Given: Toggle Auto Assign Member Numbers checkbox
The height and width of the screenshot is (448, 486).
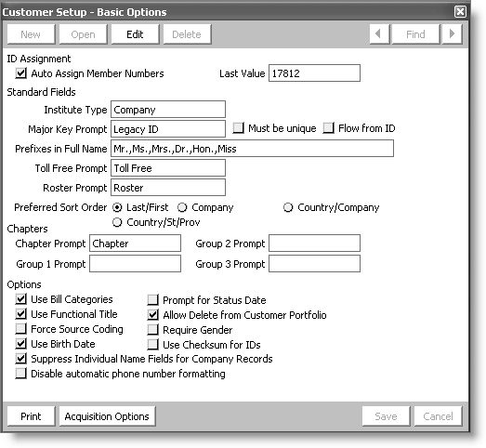Looking at the screenshot, I should [20, 73].
